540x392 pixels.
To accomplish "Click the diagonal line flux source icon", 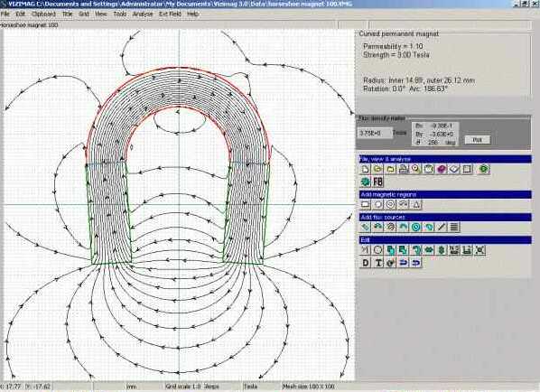I will tap(442, 227).
